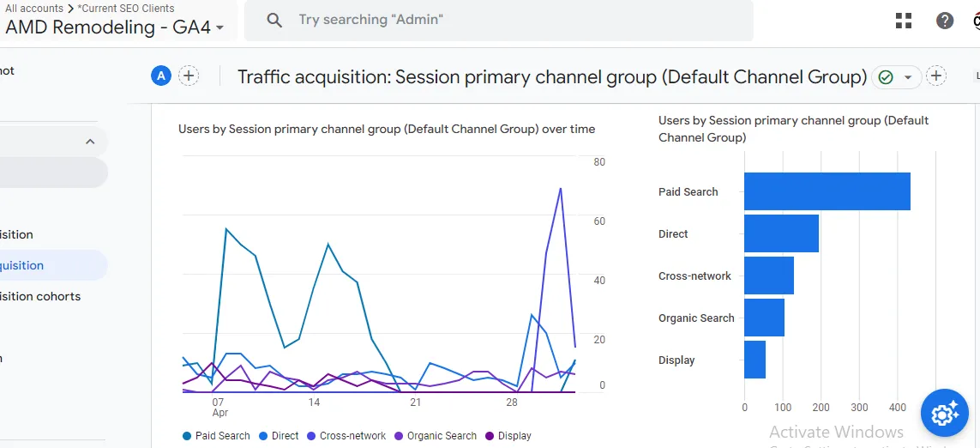Click the plus icon beside report status
The image size is (980, 448).
(x=935, y=76)
